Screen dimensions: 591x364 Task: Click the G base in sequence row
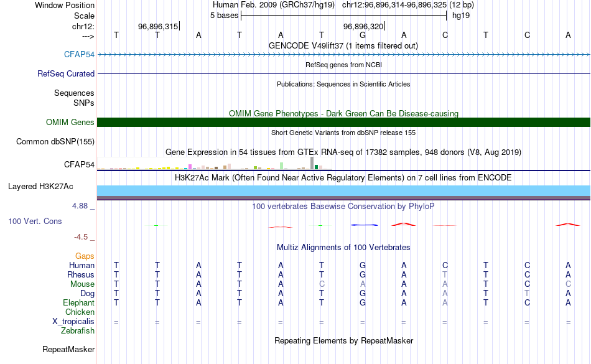click(363, 35)
